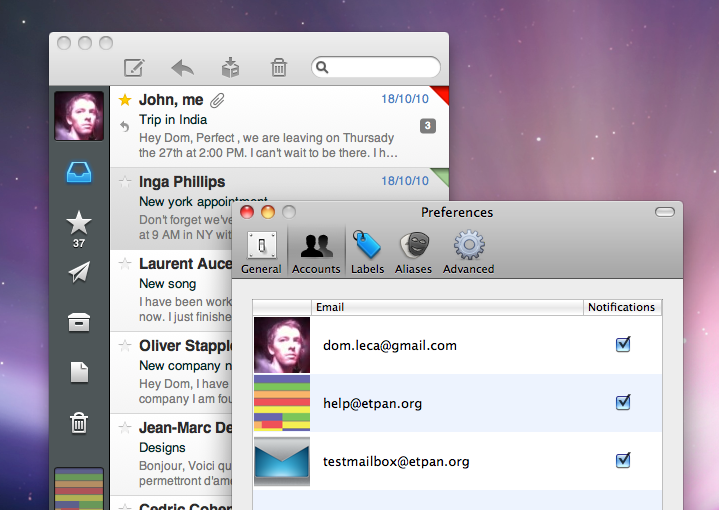719x510 pixels.
Task: Focus the mail search field
Action: coord(376,67)
